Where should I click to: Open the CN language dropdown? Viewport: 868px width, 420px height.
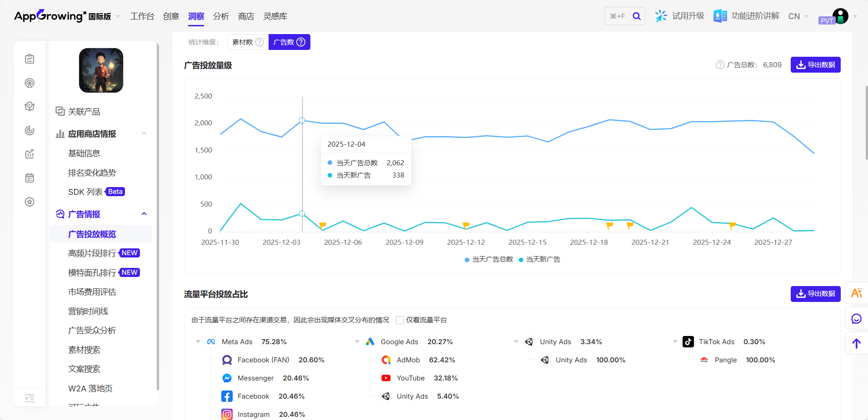798,16
